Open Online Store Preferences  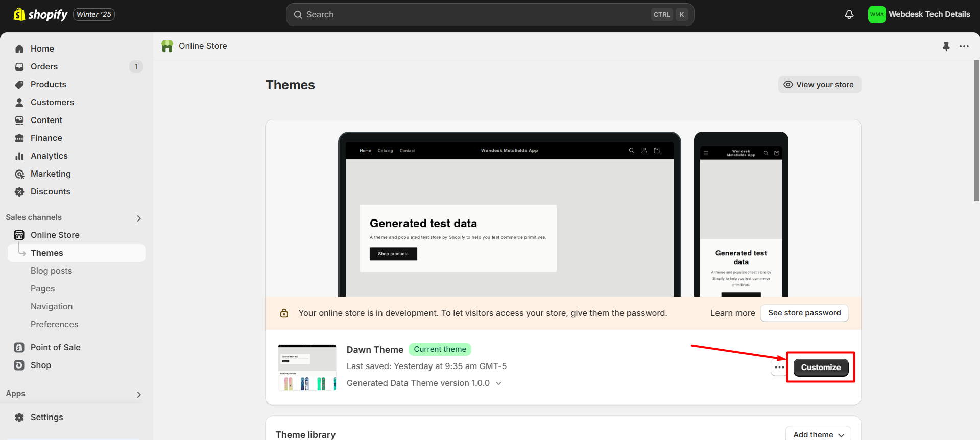pos(54,324)
